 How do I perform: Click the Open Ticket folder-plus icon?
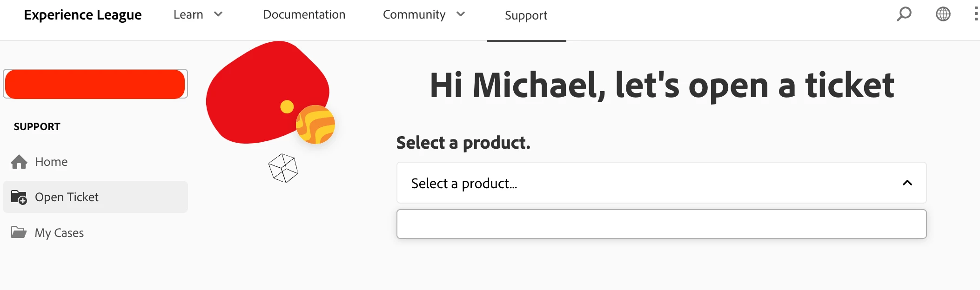19,197
